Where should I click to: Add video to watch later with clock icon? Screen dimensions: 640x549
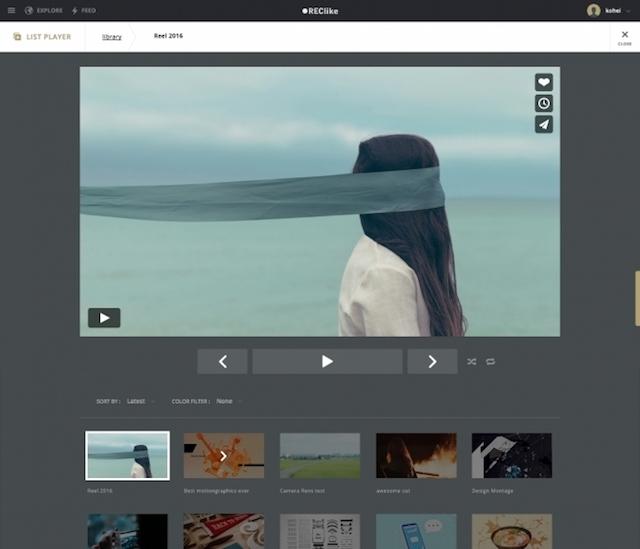point(543,104)
